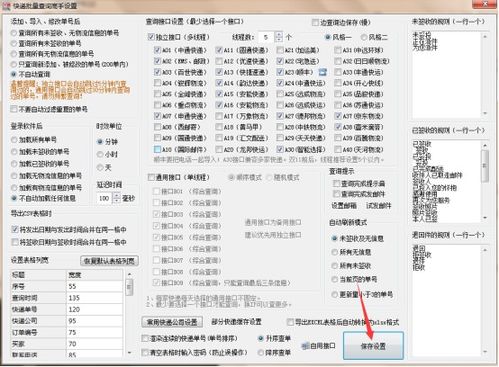The width and height of the screenshot is (499, 367).
Task: Toggle the 独立接口 (多线程) checkbox
Action: pos(151,37)
